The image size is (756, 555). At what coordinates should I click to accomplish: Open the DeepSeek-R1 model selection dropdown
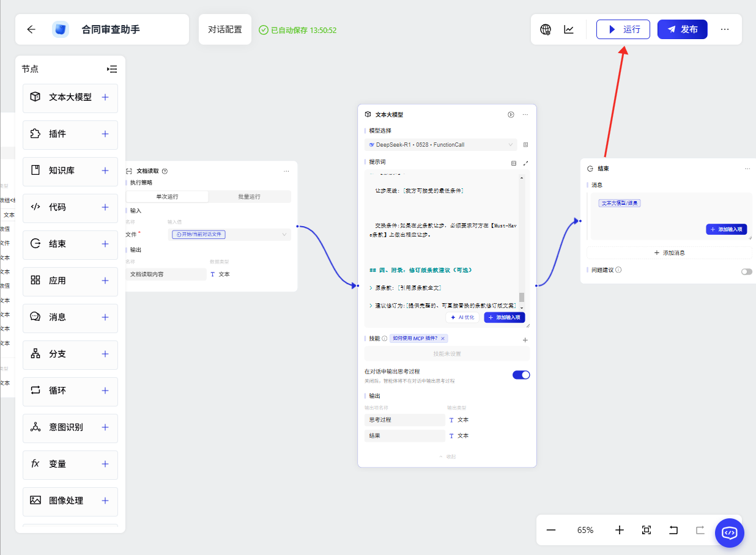click(440, 145)
